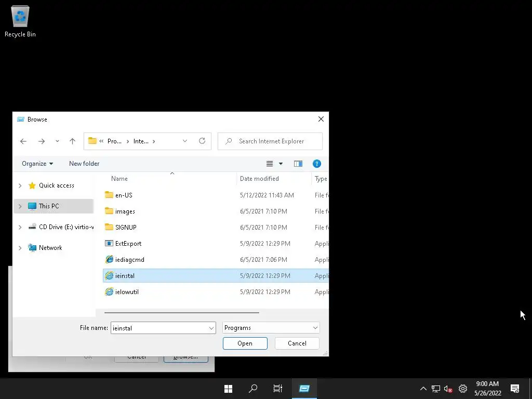Click the File name input field

click(x=159, y=328)
